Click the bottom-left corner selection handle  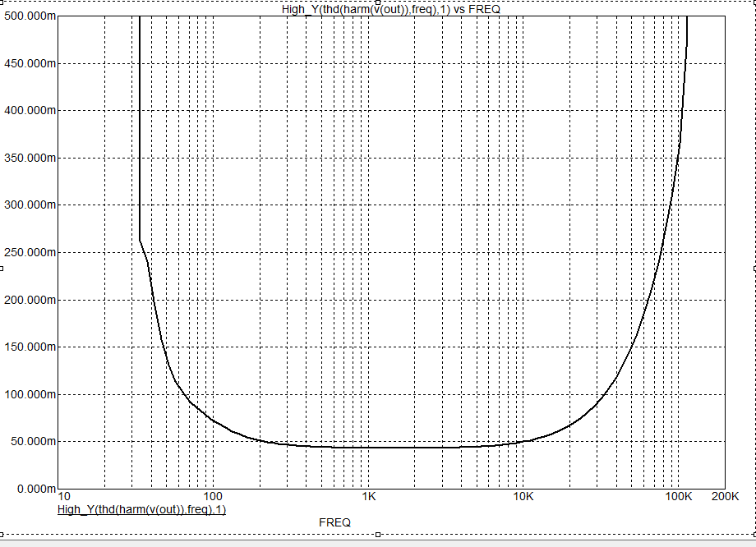point(2,535)
